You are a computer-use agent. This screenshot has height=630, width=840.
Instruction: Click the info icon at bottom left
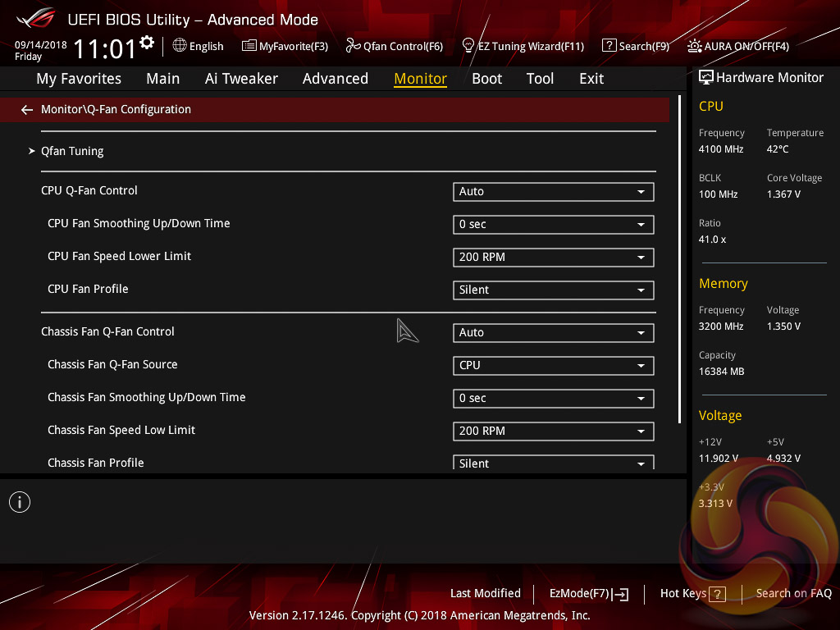tap(20, 502)
